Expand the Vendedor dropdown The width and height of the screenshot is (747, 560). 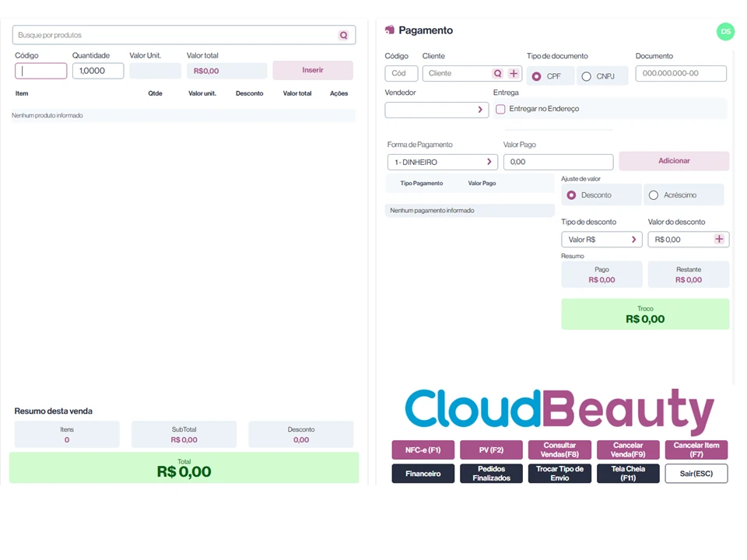437,110
